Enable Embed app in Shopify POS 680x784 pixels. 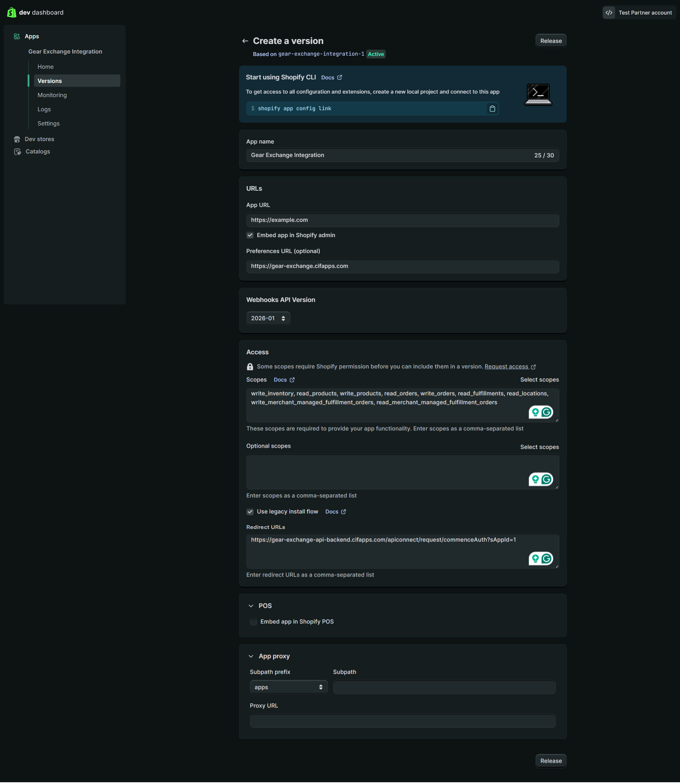[254, 622]
